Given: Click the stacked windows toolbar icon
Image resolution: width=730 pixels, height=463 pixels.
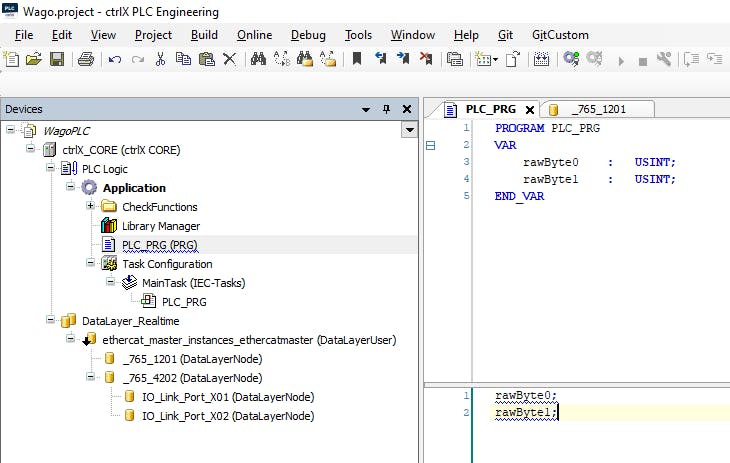Looking at the screenshot, I should coord(454,59).
